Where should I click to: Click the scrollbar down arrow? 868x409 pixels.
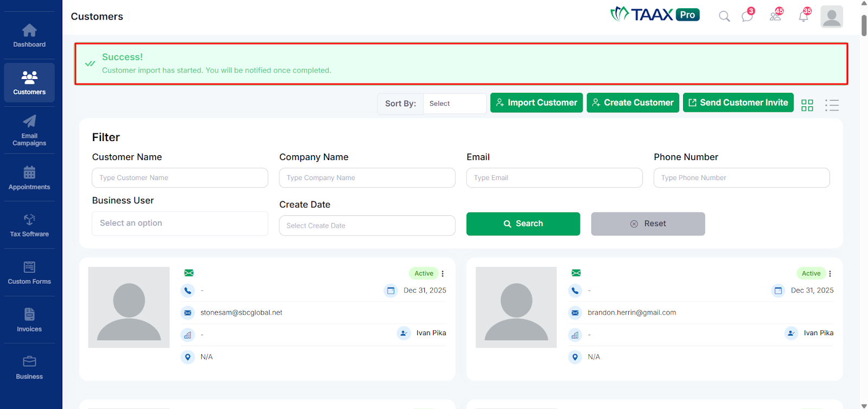coord(864,405)
